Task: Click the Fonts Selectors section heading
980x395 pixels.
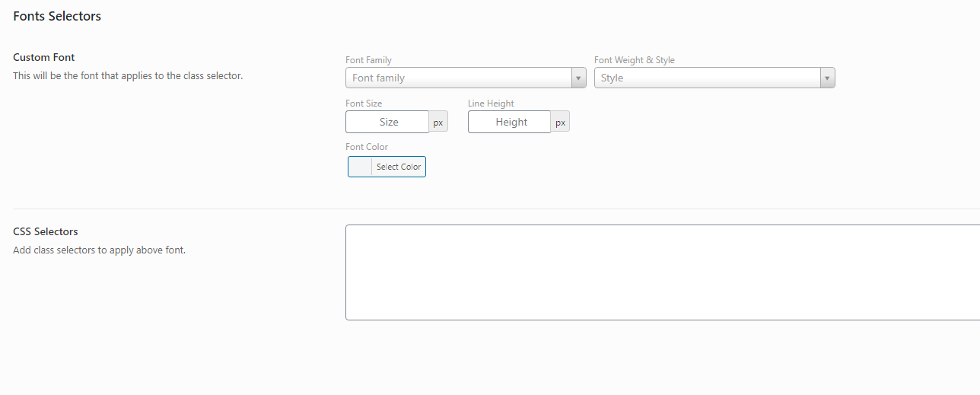Action: point(57,16)
